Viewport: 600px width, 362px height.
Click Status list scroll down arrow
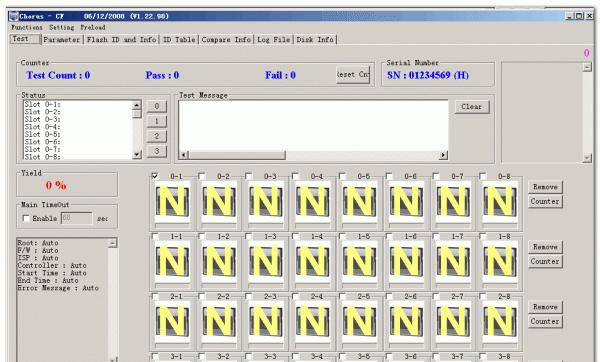137,155
